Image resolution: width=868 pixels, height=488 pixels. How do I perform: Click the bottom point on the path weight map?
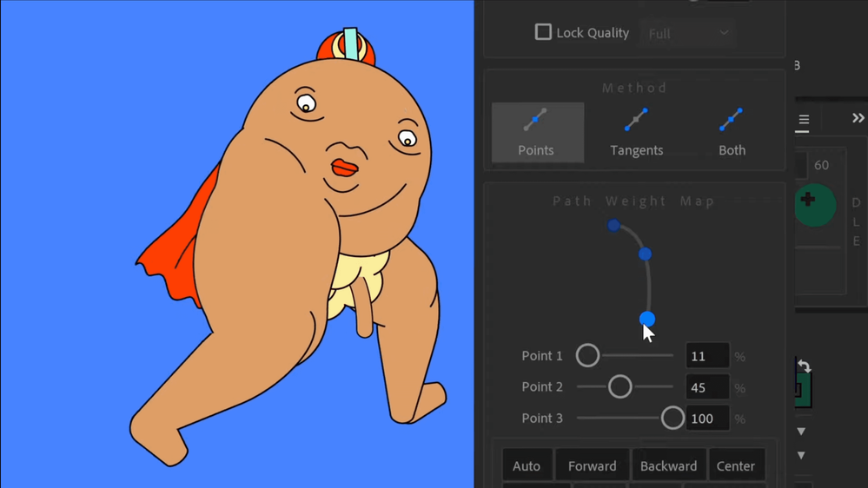[x=647, y=319]
